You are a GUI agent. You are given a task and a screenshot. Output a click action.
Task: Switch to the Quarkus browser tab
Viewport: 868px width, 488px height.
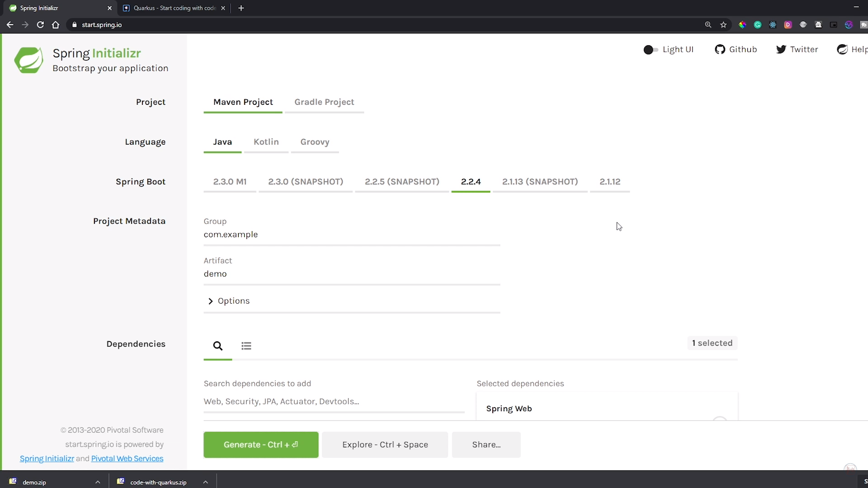tap(172, 8)
